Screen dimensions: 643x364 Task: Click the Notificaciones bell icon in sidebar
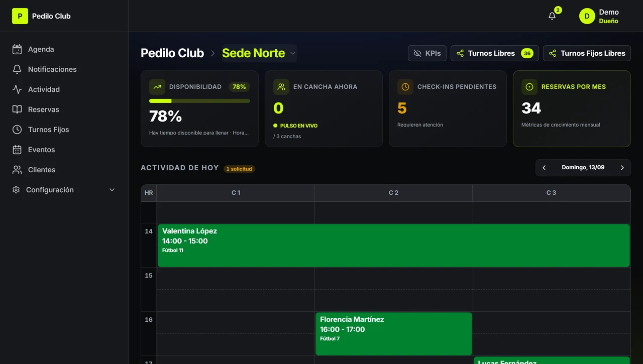tap(17, 69)
